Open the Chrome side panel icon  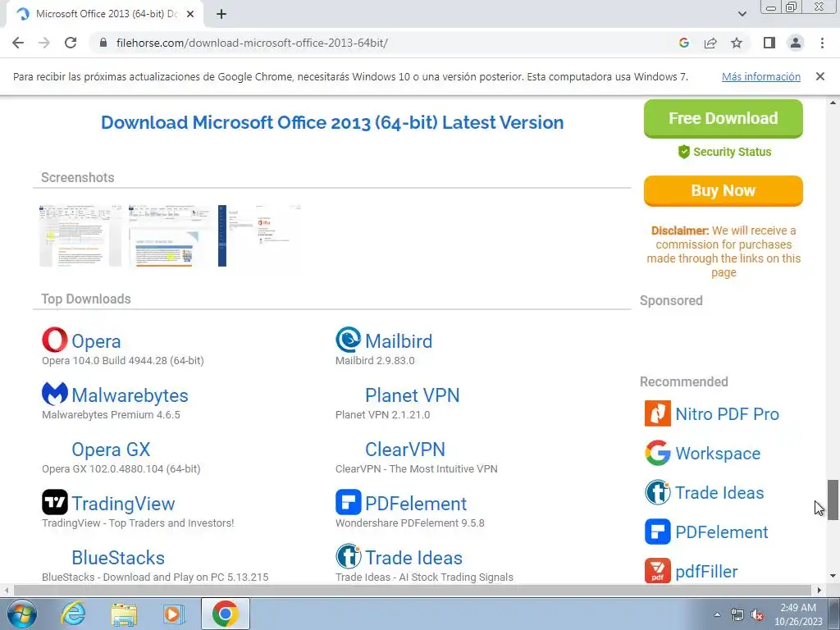point(769,43)
